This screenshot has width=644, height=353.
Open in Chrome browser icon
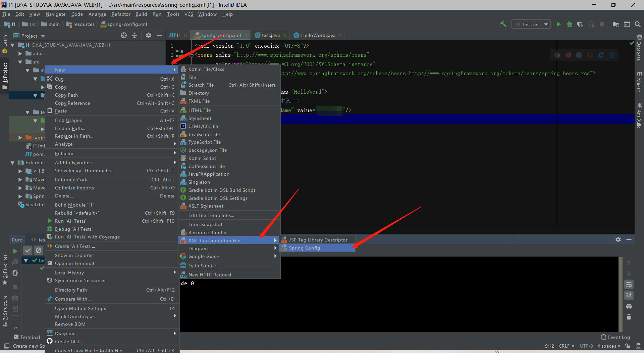click(x=557, y=55)
